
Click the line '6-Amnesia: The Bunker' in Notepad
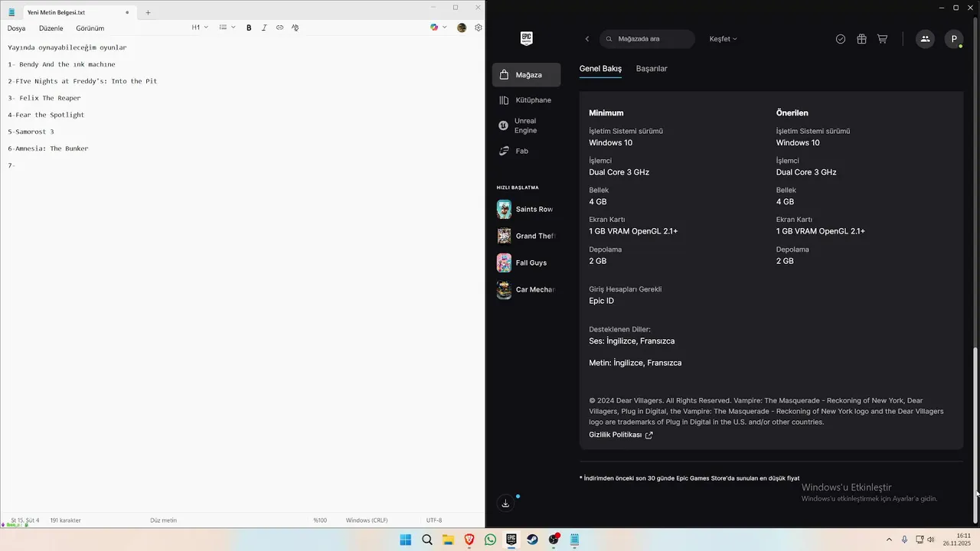(48, 148)
